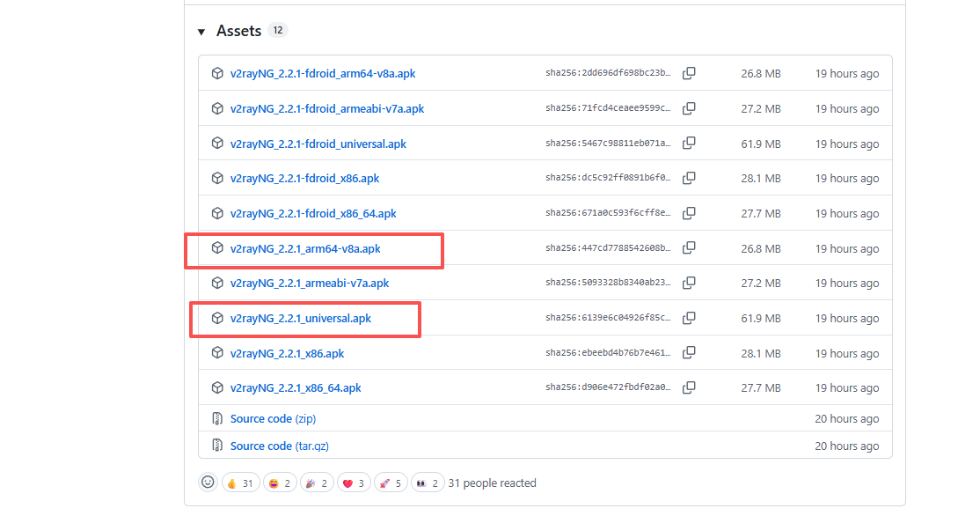Download v2rayNG_2.2.1_universal.apk
The image size is (980, 516).
[x=301, y=319]
